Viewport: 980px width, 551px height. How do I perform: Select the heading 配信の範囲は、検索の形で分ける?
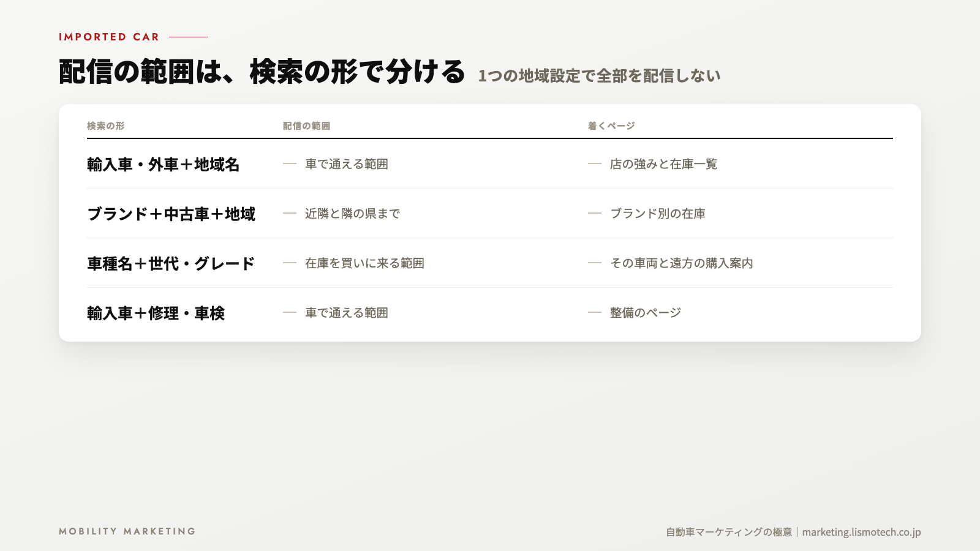coord(262,72)
